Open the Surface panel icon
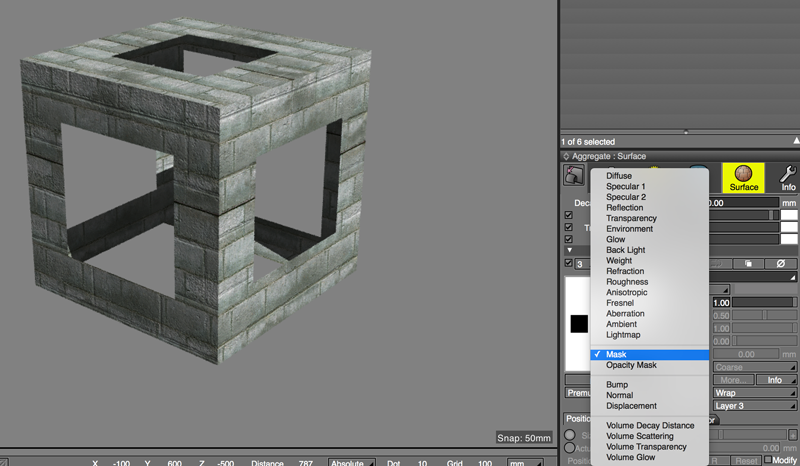The height and width of the screenshot is (466, 800). pyautogui.click(x=743, y=177)
